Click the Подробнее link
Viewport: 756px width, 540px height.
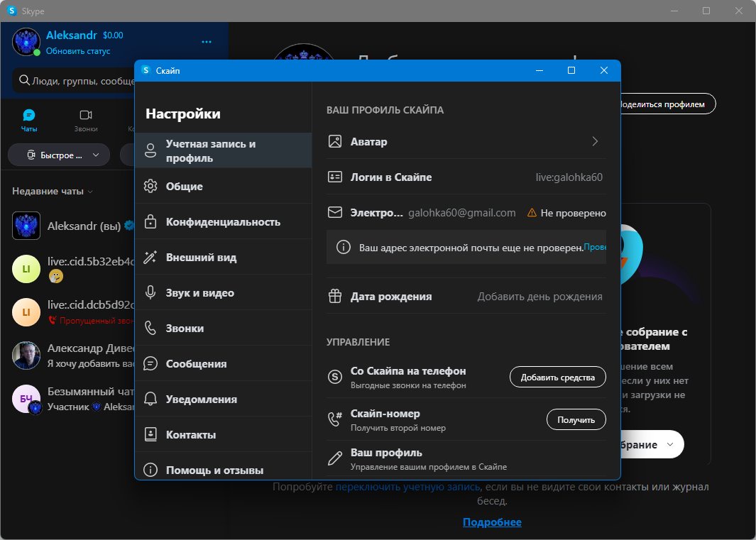click(x=492, y=522)
